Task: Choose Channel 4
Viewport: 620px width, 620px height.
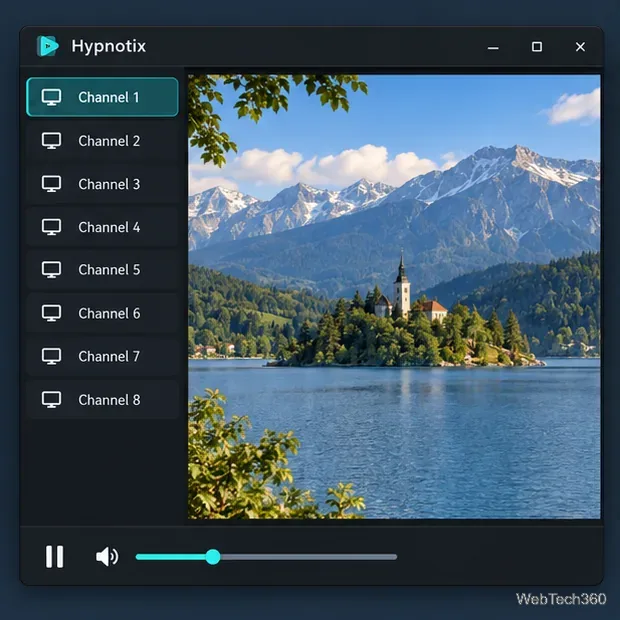Action: [x=102, y=227]
